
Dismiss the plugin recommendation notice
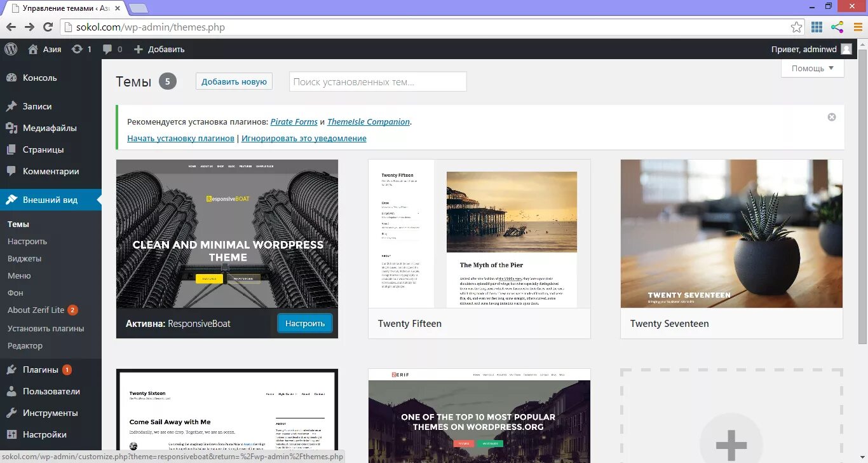pos(832,117)
